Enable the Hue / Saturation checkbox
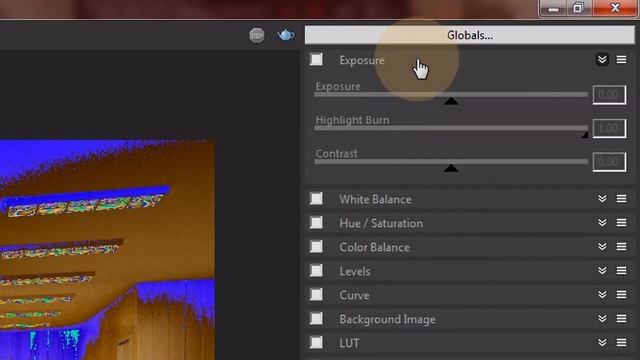The width and height of the screenshot is (640, 360). click(x=316, y=223)
